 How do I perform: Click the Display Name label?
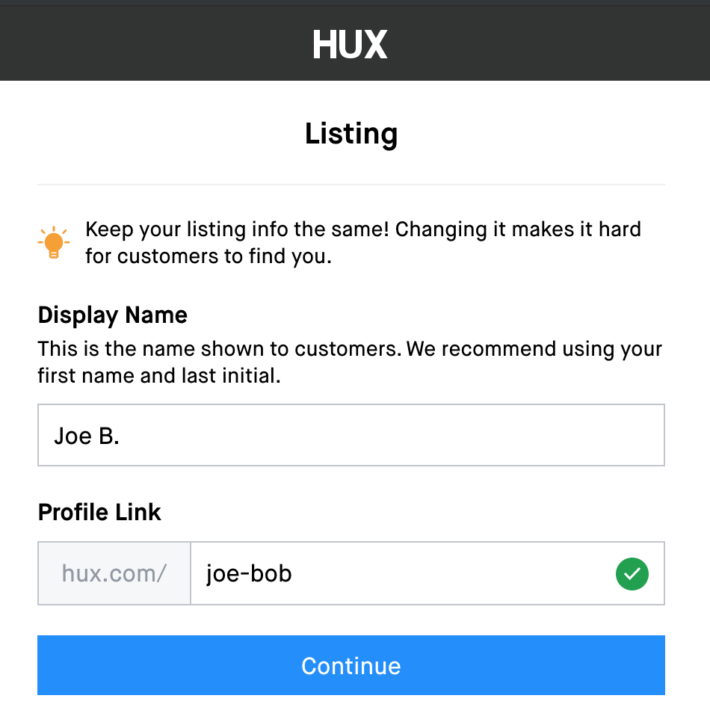[113, 315]
